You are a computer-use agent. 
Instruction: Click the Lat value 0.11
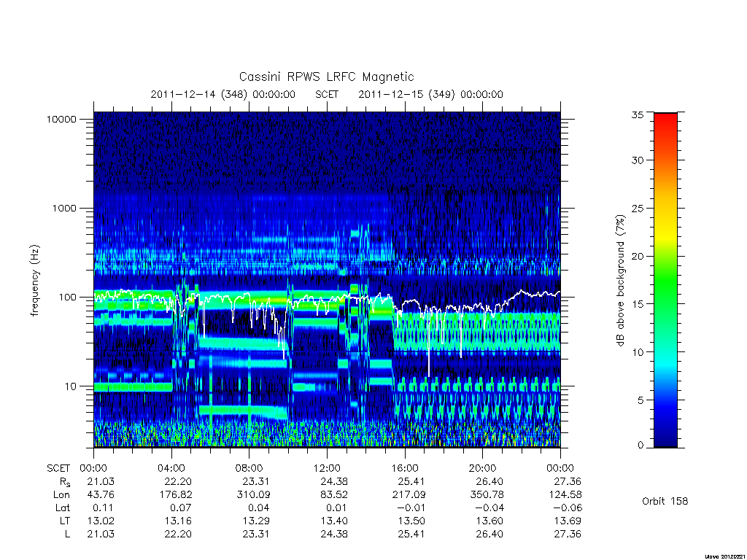(x=104, y=508)
